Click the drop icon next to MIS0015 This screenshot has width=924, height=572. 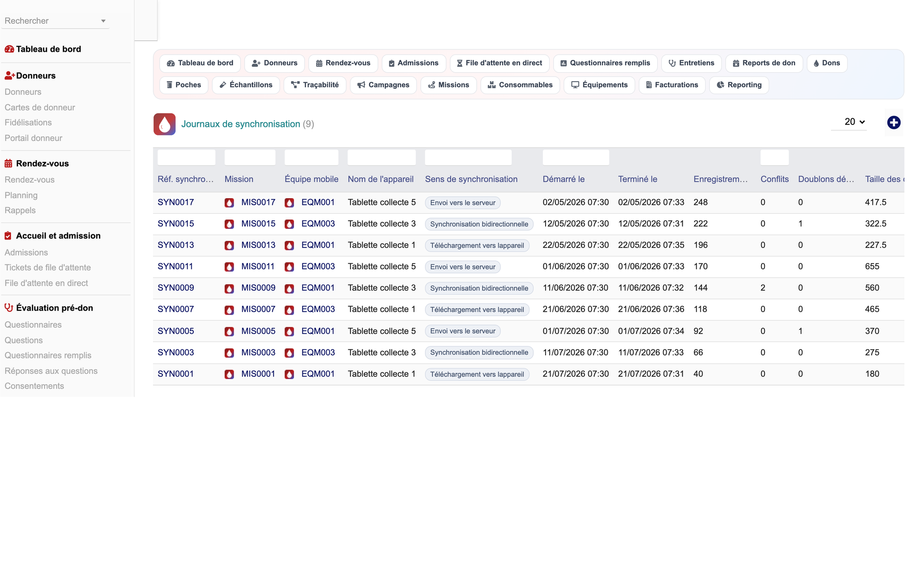pos(229,224)
